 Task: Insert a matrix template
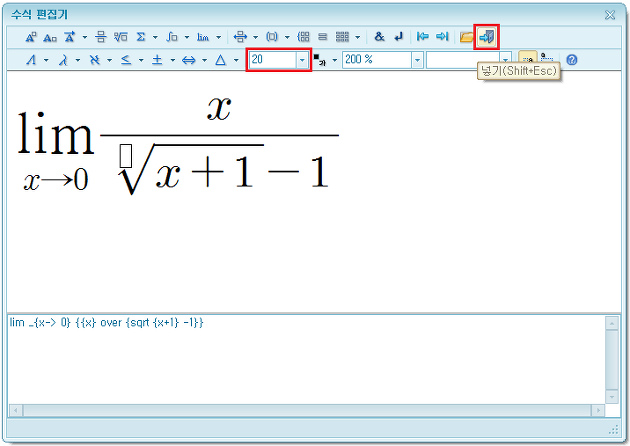(x=342, y=37)
